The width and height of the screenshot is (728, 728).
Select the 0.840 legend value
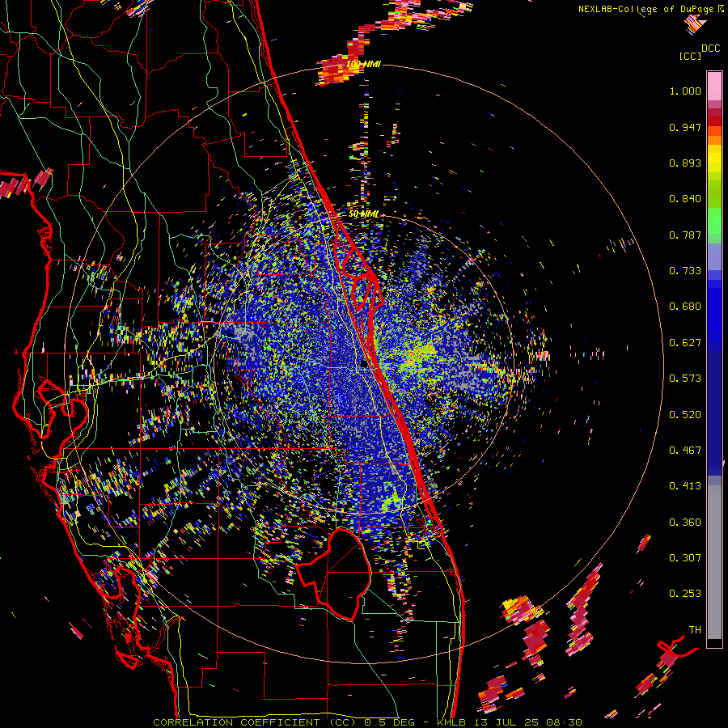coord(685,199)
